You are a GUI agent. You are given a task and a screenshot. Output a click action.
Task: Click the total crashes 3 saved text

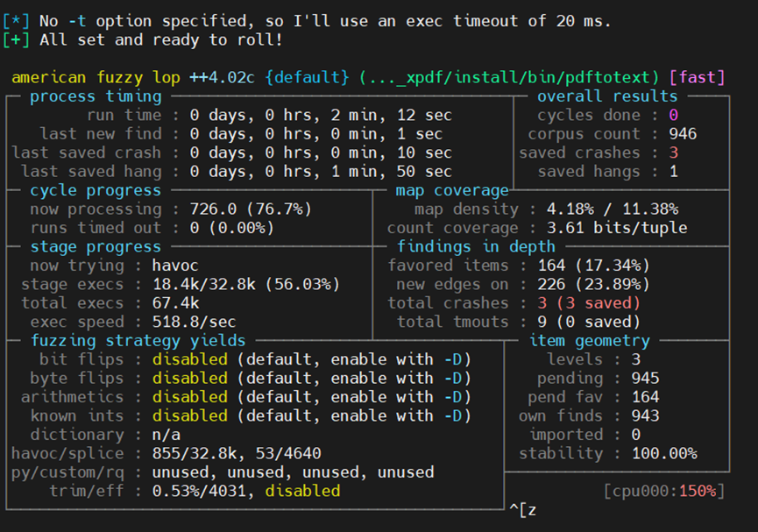pyautogui.click(x=589, y=303)
